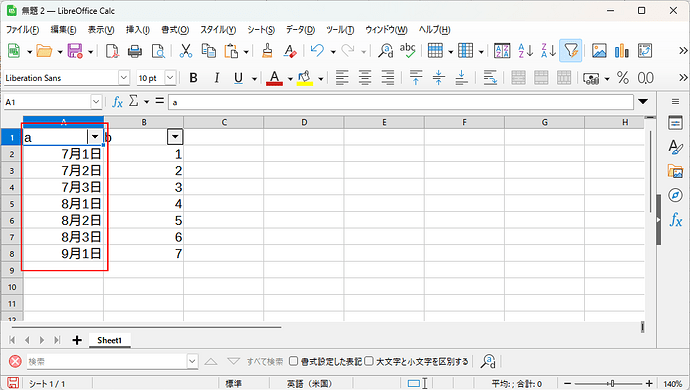Expand the Liberation Sans font name dropdown
This screenshot has width=690, height=390.
[124, 78]
